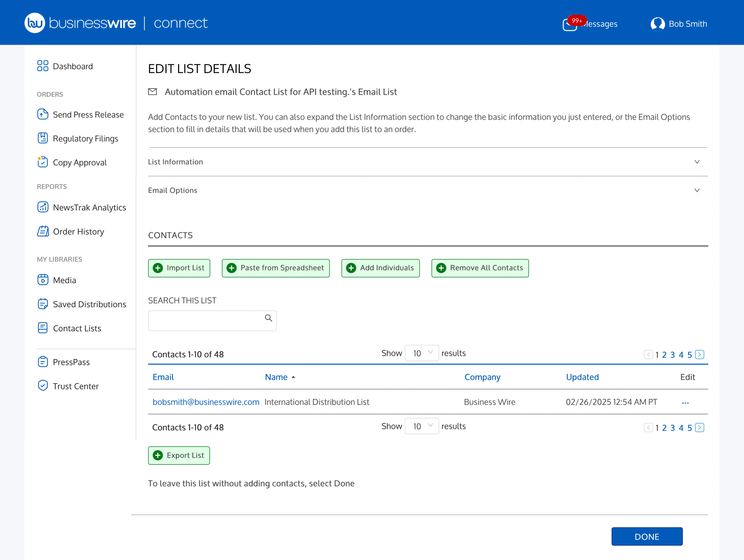Click Remove All Contacts button
The width and height of the screenshot is (744, 560).
click(480, 268)
